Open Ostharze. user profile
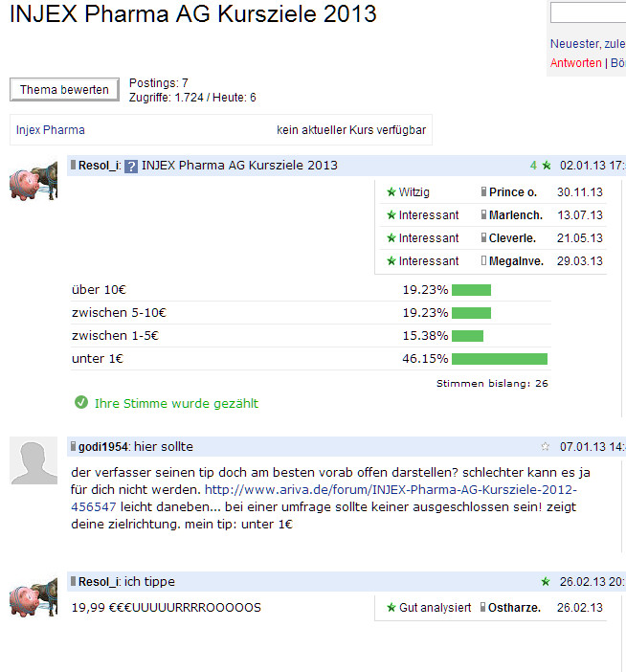Viewport: 626px width, 672px height. (515, 607)
